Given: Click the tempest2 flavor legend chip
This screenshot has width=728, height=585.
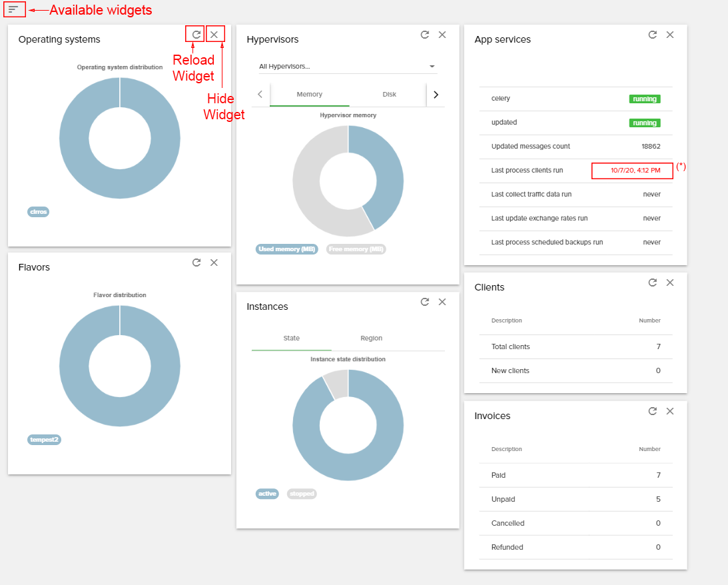Looking at the screenshot, I should coord(44,440).
